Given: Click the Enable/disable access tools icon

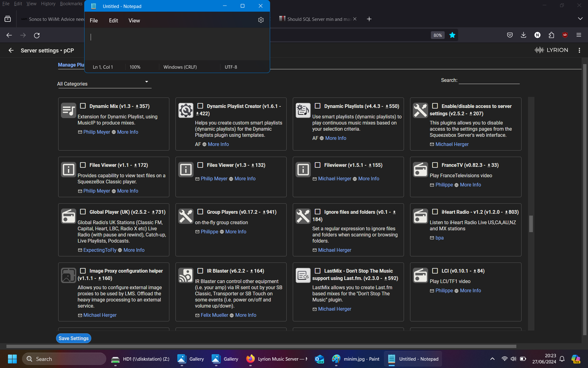Looking at the screenshot, I should point(420,110).
